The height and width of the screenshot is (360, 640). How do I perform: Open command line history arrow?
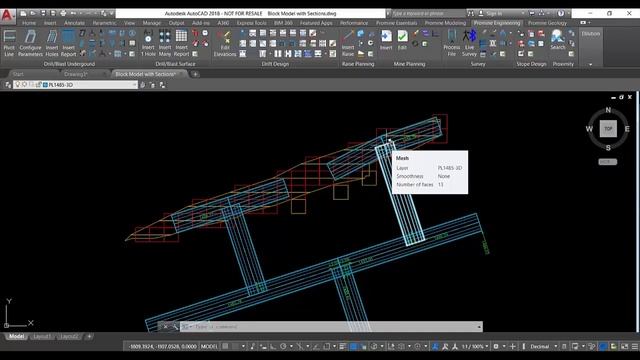tap(479, 327)
